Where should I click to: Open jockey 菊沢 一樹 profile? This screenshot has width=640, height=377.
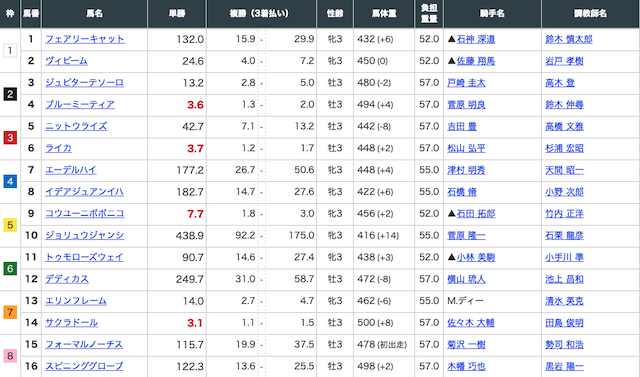pyautogui.click(x=466, y=345)
